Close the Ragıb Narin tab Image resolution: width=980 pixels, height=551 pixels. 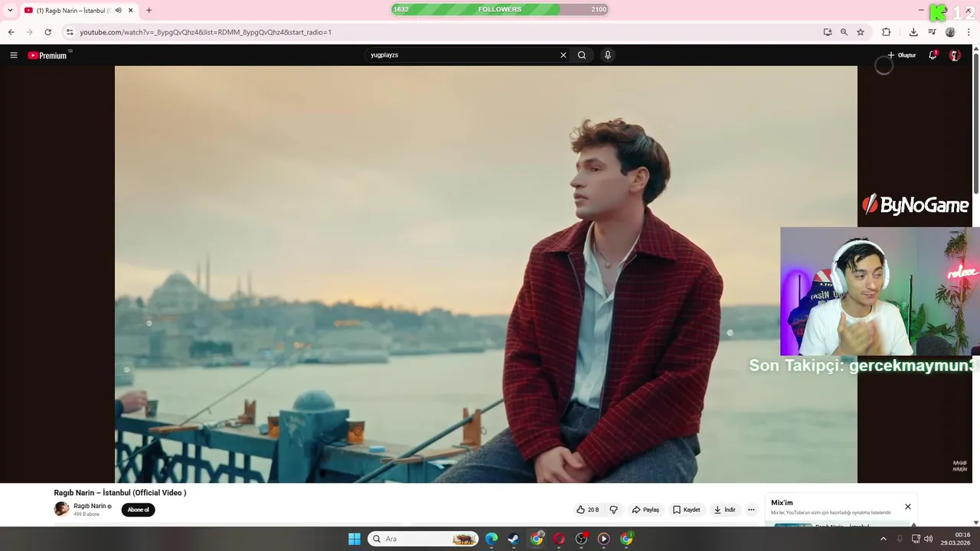(131, 10)
